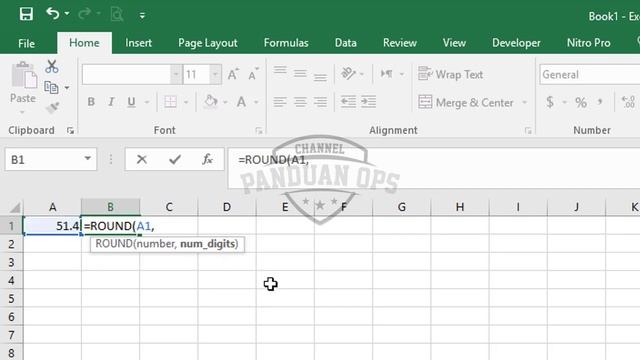Confirm the formula with the checkmark
The height and width of the screenshot is (360, 640).
(x=175, y=159)
